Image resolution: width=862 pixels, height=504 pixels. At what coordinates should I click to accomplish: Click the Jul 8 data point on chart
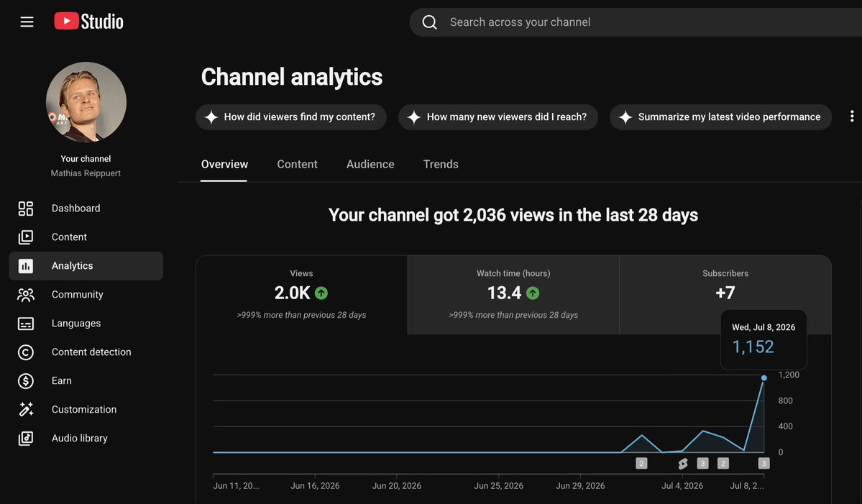click(x=764, y=378)
